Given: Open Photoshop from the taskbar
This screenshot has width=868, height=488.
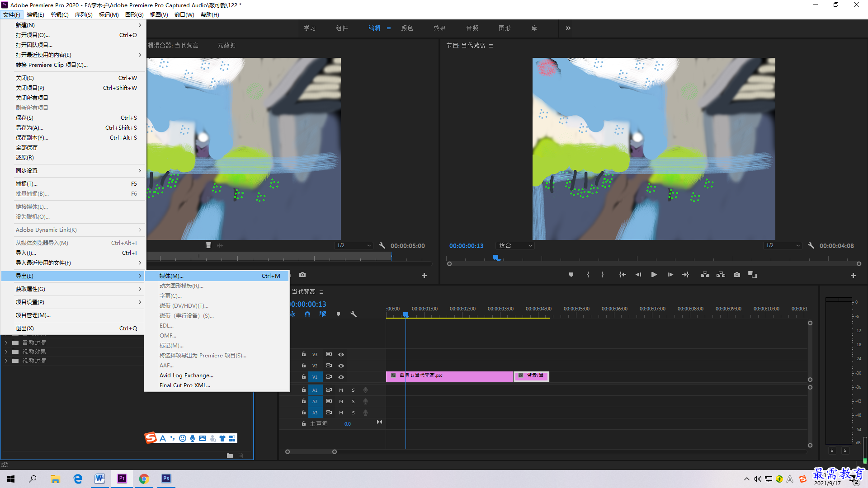Looking at the screenshot, I should click(166, 479).
